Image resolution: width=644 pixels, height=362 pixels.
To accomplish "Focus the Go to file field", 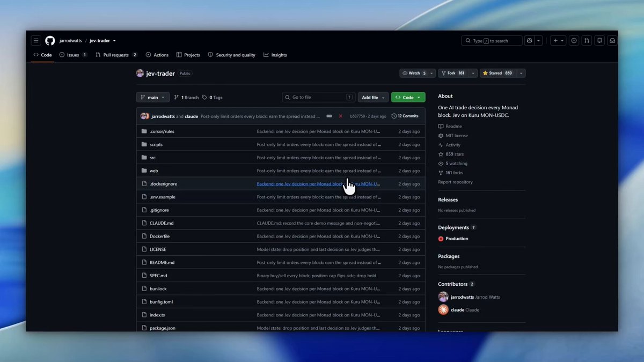I will [x=319, y=97].
